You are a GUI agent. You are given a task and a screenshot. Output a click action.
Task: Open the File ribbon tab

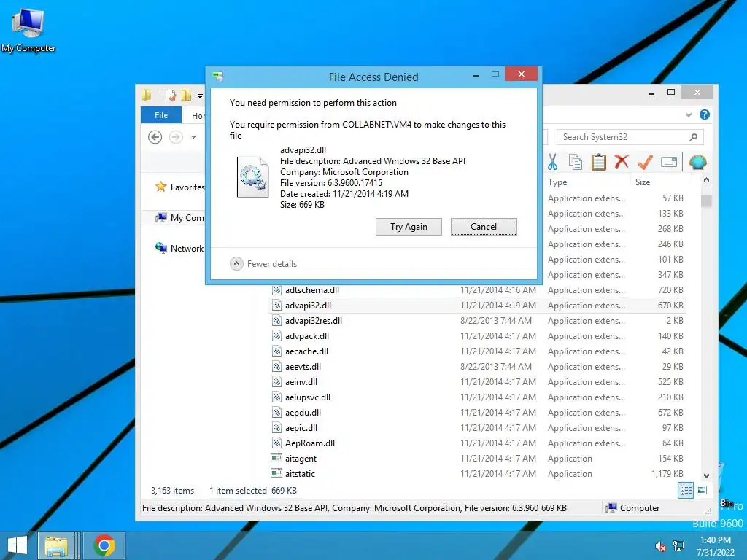point(161,115)
